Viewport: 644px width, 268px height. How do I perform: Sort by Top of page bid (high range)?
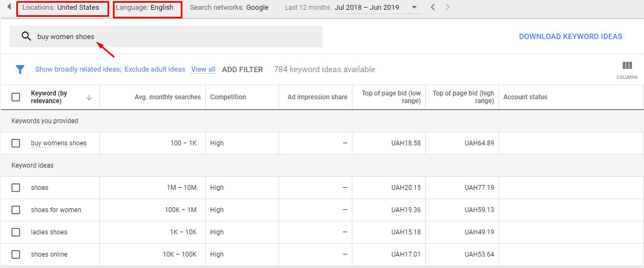point(463,97)
